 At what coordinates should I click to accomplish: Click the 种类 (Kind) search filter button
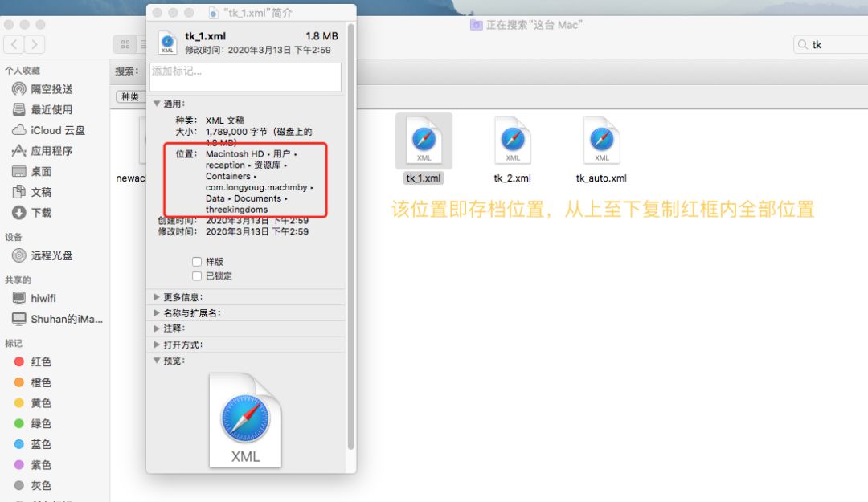(x=130, y=97)
